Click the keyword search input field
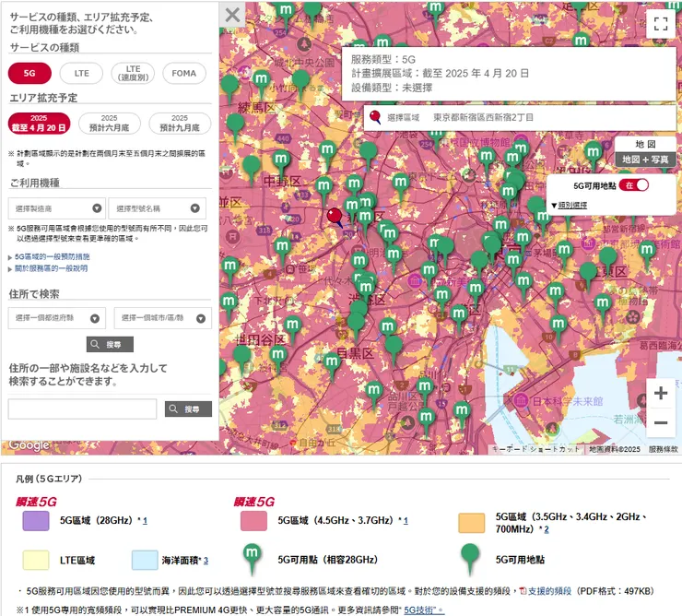Screen dimensions: 682x616 click(82, 409)
